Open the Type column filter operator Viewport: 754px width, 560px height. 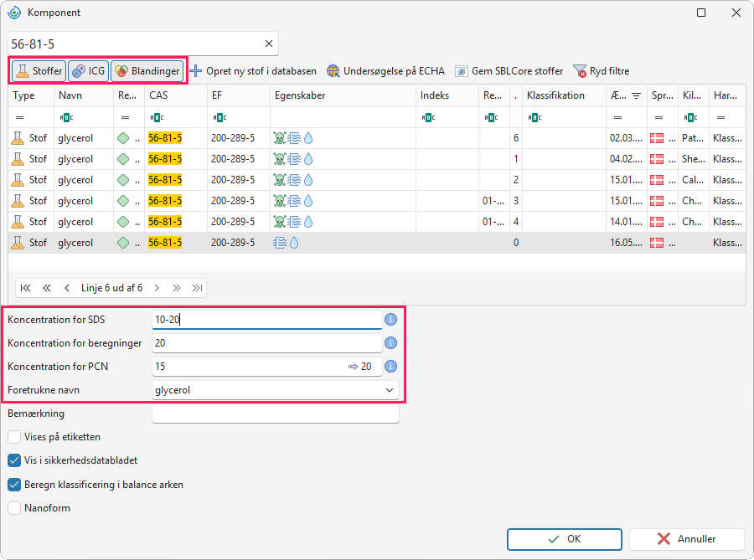pos(20,118)
